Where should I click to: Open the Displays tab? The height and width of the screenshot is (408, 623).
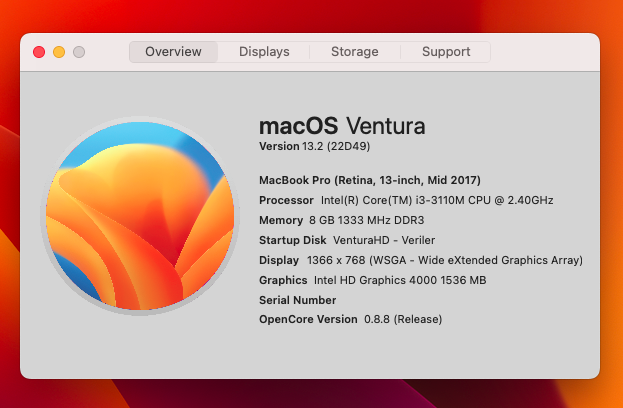[264, 52]
